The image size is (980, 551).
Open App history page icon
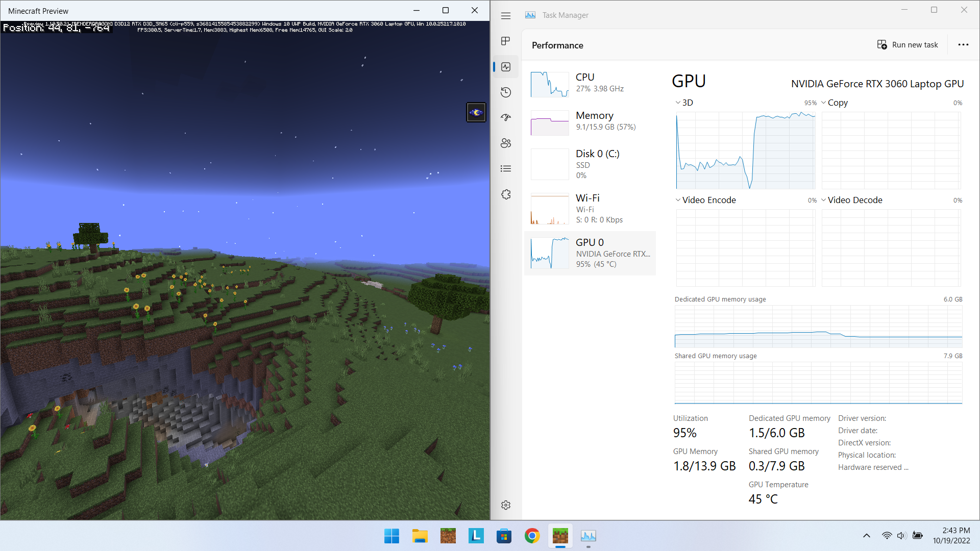point(506,92)
